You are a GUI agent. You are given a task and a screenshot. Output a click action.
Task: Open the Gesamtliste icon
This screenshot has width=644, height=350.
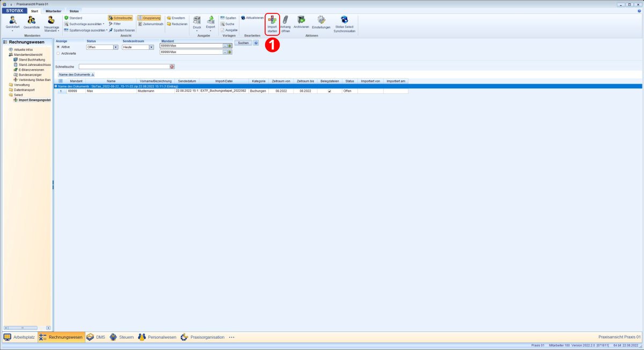coord(32,20)
